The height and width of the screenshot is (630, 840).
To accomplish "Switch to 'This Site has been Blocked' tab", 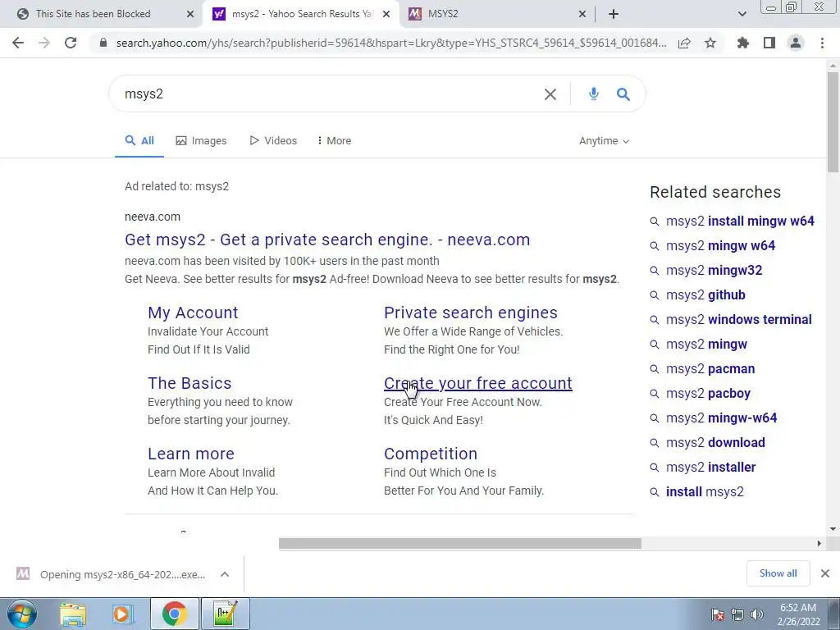I will click(94, 14).
